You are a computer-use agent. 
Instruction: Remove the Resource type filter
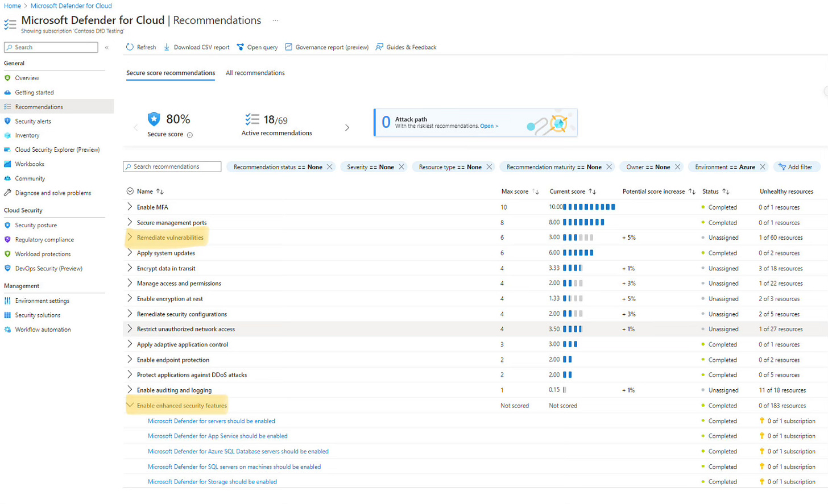point(488,166)
